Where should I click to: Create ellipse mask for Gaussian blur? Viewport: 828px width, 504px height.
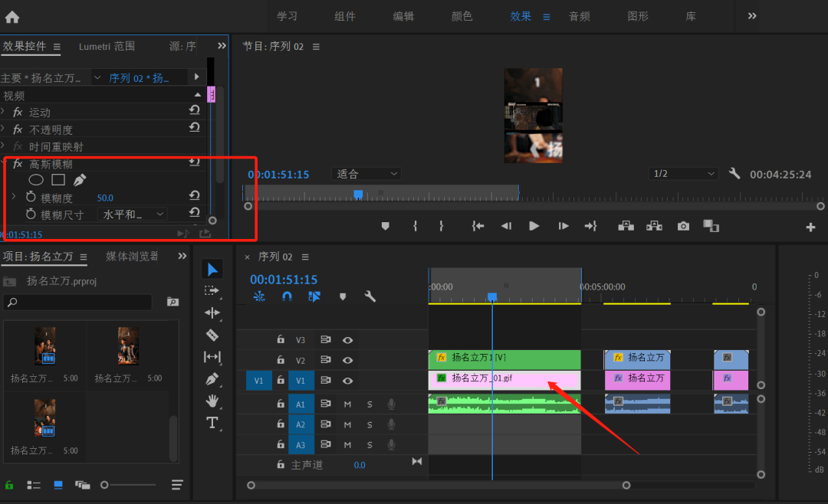pyautogui.click(x=36, y=180)
